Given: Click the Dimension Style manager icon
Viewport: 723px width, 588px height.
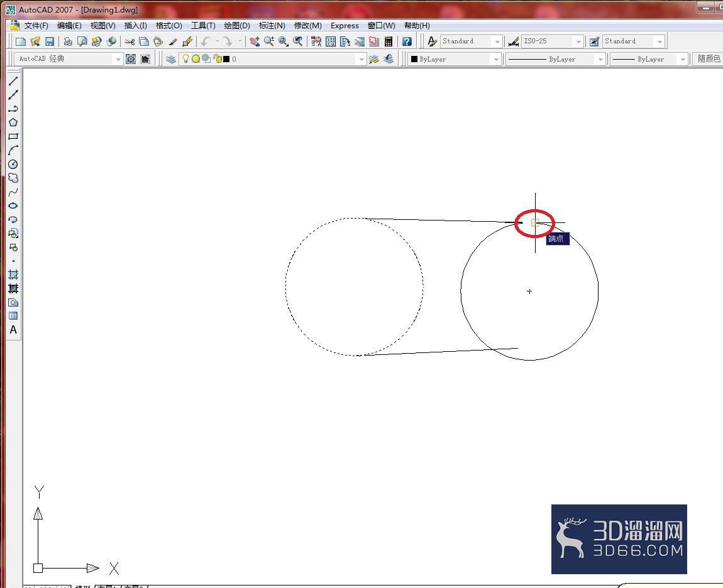Looking at the screenshot, I should click(513, 41).
